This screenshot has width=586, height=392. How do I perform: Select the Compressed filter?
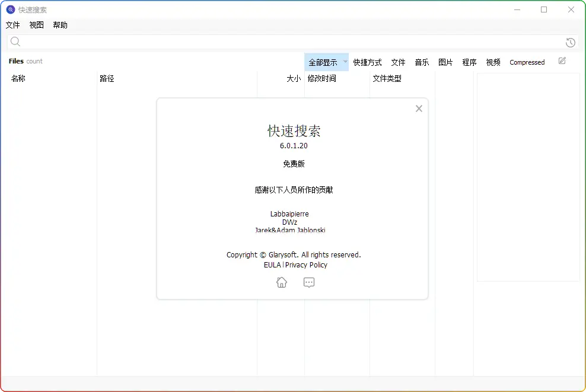click(527, 62)
